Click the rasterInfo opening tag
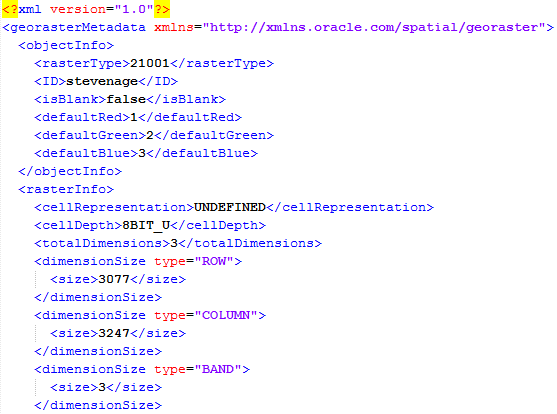Viewport: 557px width, 414px height. click(66, 189)
